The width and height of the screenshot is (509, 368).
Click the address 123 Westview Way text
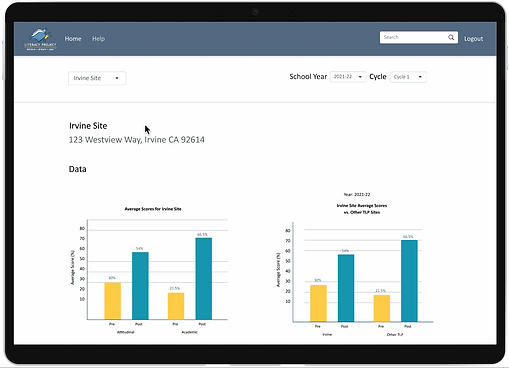(137, 140)
